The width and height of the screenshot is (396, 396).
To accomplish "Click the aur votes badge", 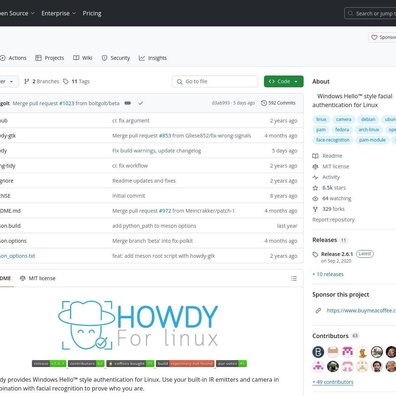I will tap(231, 364).
